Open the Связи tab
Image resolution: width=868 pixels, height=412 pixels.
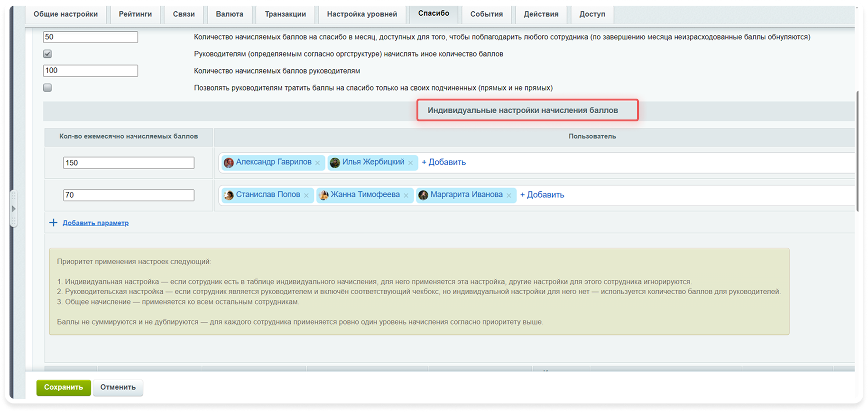pos(184,14)
